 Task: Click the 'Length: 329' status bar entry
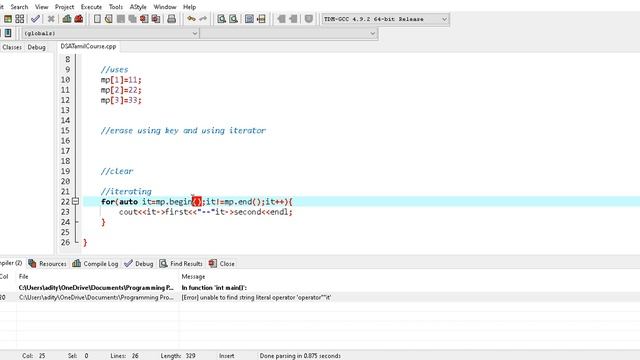pos(178,356)
